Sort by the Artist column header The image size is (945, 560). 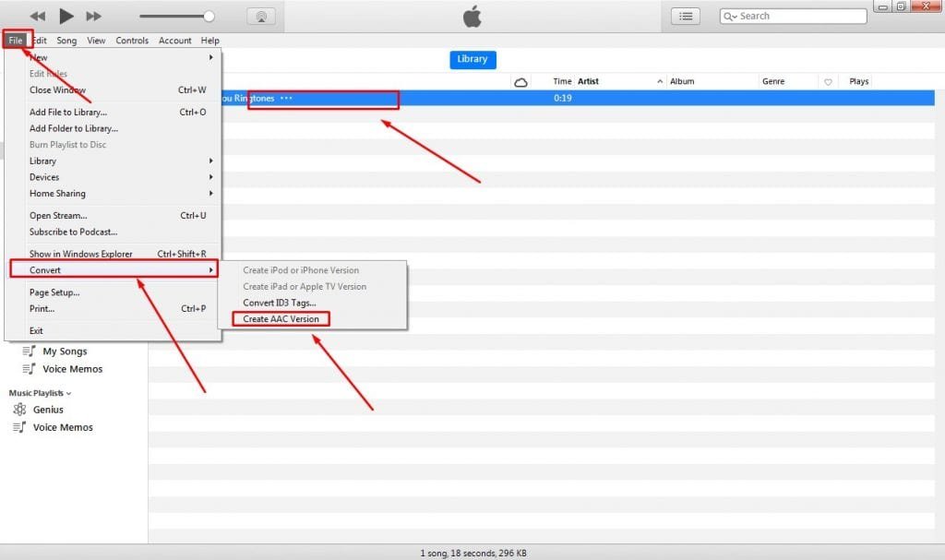(589, 82)
